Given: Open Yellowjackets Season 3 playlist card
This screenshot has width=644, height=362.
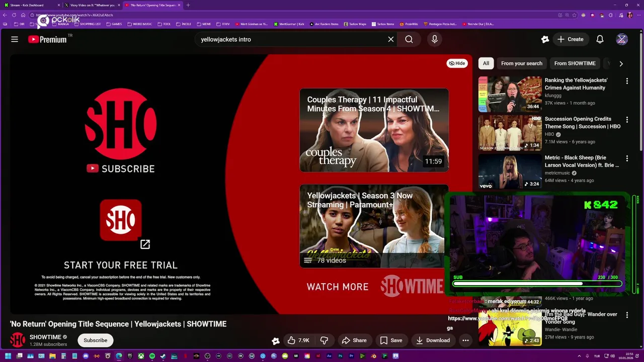Looking at the screenshot, I should pos(374,226).
